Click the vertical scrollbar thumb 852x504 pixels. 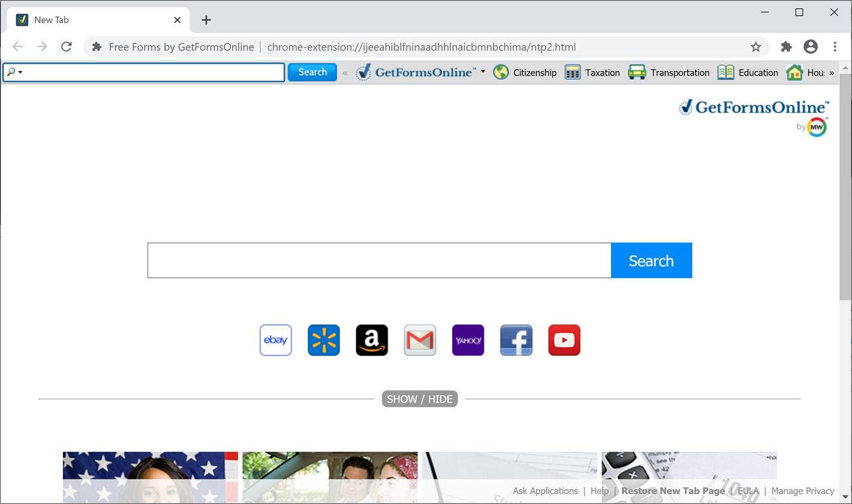[x=845, y=187]
